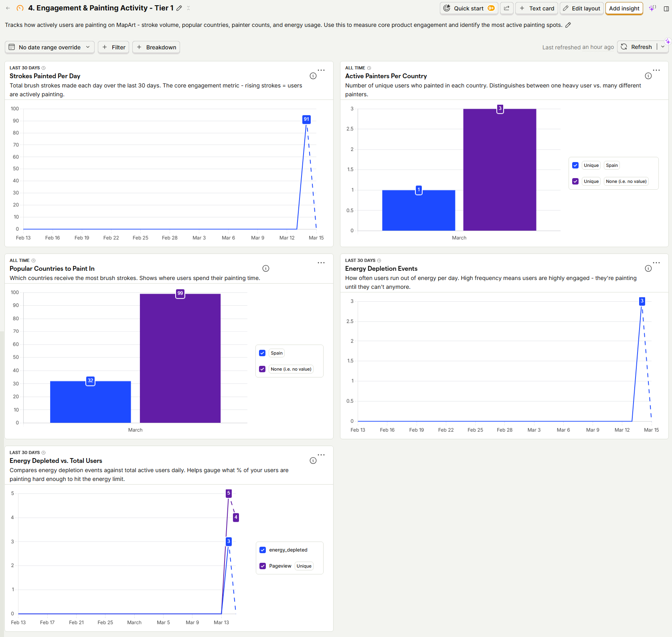Image resolution: width=672 pixels, height=637 pixels.
Task: Open the share icon next to Quick start
Action: click(x=506, y=8)
